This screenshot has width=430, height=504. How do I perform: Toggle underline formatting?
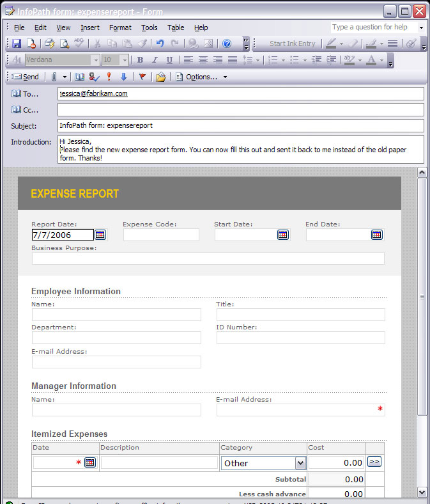pos(169,60)
